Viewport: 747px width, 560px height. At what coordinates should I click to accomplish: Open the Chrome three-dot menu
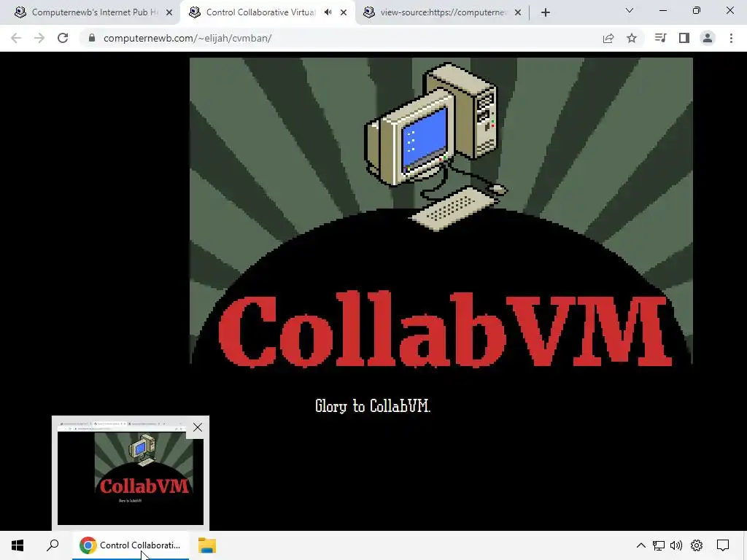(731, 38)
